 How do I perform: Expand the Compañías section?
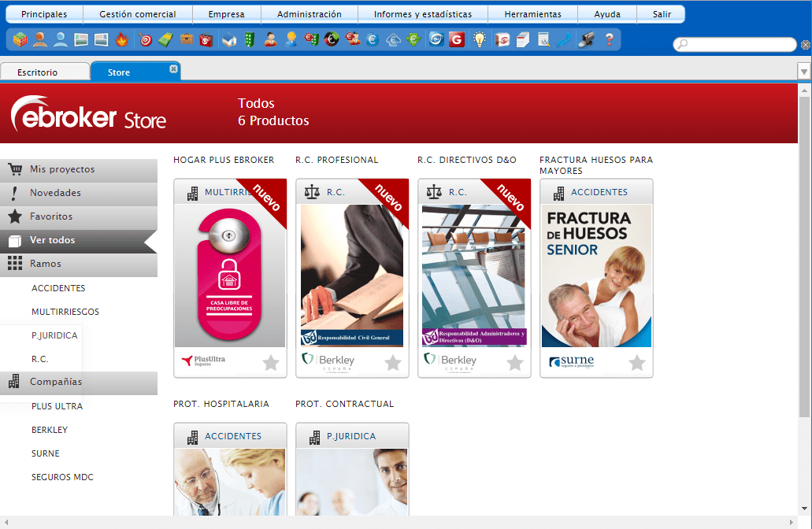79,382
